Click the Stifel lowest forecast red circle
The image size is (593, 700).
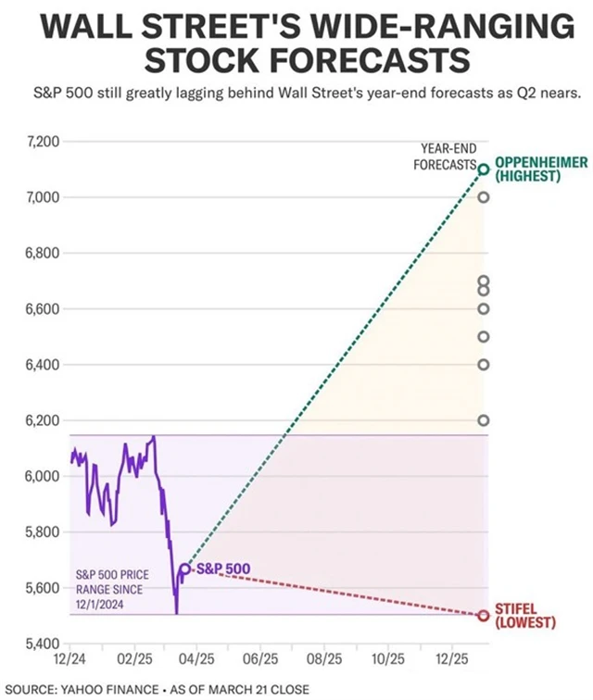tap(483, 615)
